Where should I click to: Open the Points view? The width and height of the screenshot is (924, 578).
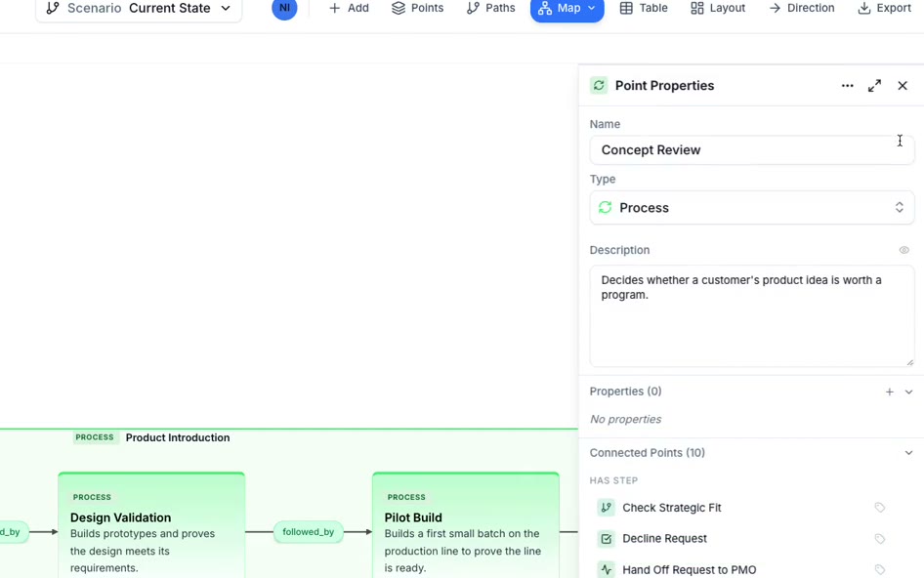(418, 8)
